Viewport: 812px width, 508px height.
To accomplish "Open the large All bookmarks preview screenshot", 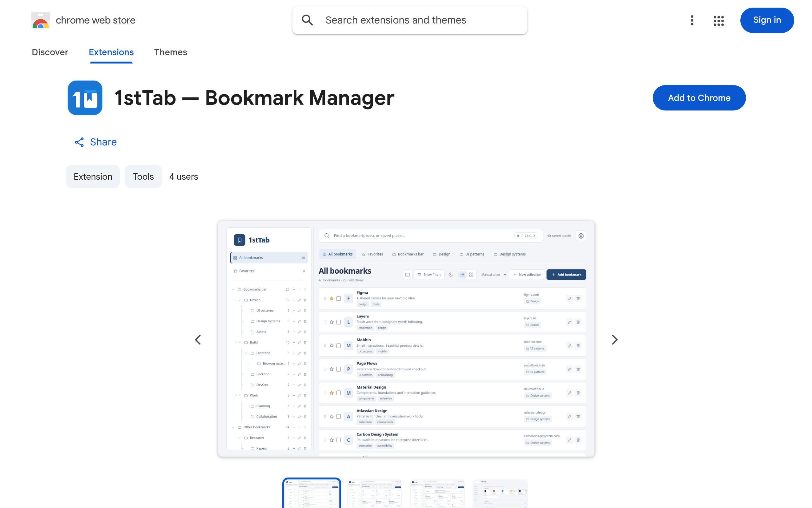I will click(406, 339).
